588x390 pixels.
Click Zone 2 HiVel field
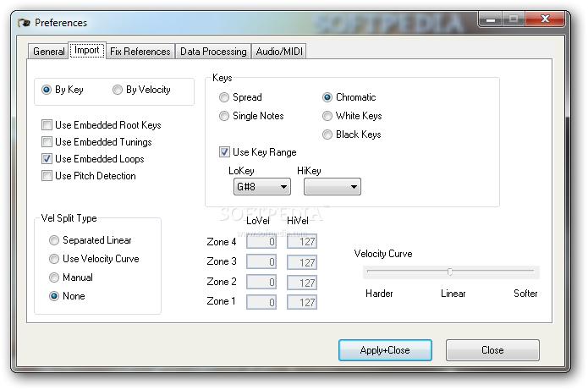point(302,282)
